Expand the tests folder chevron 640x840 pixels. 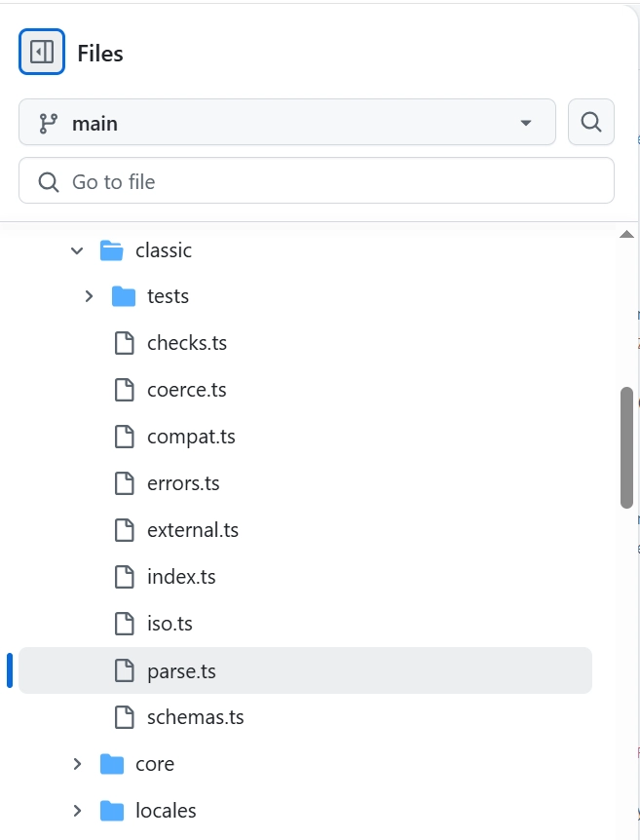point(89,296)
